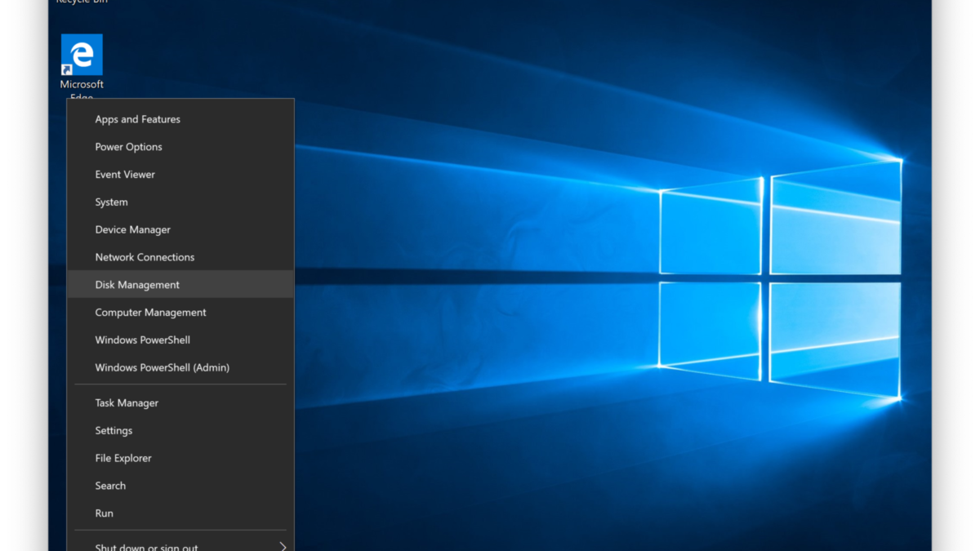Expand the Shut down submenu arrow
The width and height of the screenshot is (980, 551).
[x=283, y=546]
